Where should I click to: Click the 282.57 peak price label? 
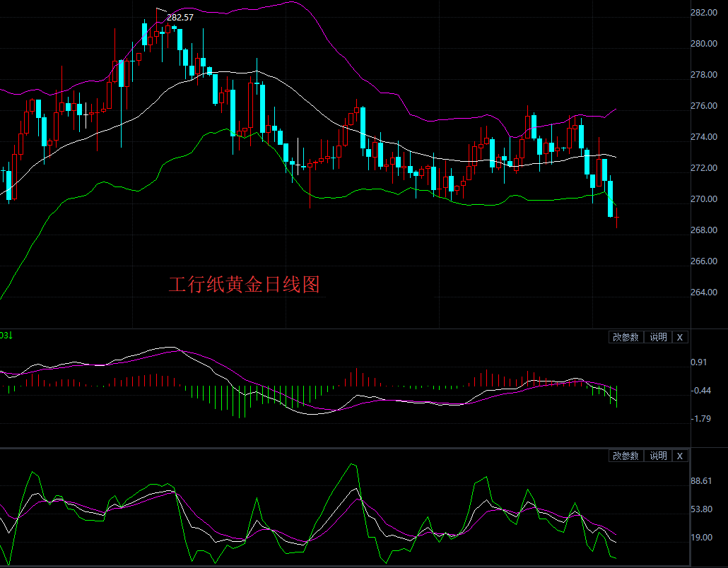180,17
